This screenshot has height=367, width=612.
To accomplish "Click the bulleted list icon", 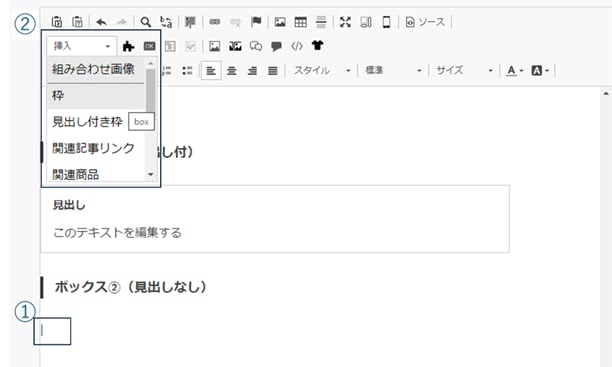I will click(187, 71).
